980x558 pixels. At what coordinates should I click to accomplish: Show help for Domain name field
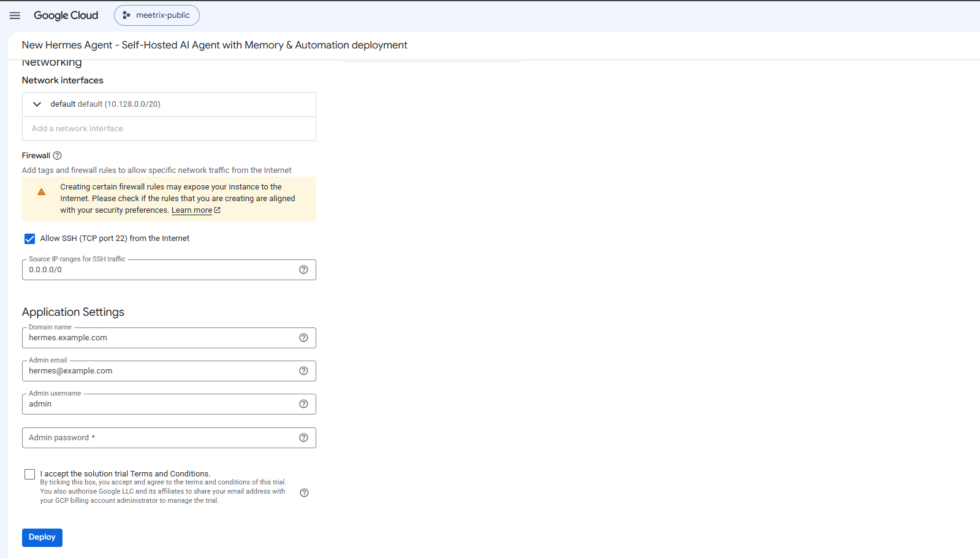pyautogui.click(x=303, y=338)
